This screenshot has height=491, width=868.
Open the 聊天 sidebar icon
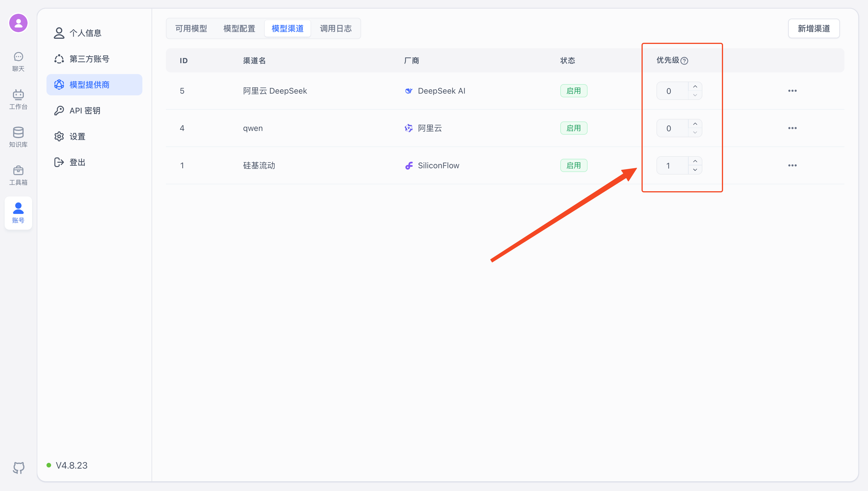18,61
